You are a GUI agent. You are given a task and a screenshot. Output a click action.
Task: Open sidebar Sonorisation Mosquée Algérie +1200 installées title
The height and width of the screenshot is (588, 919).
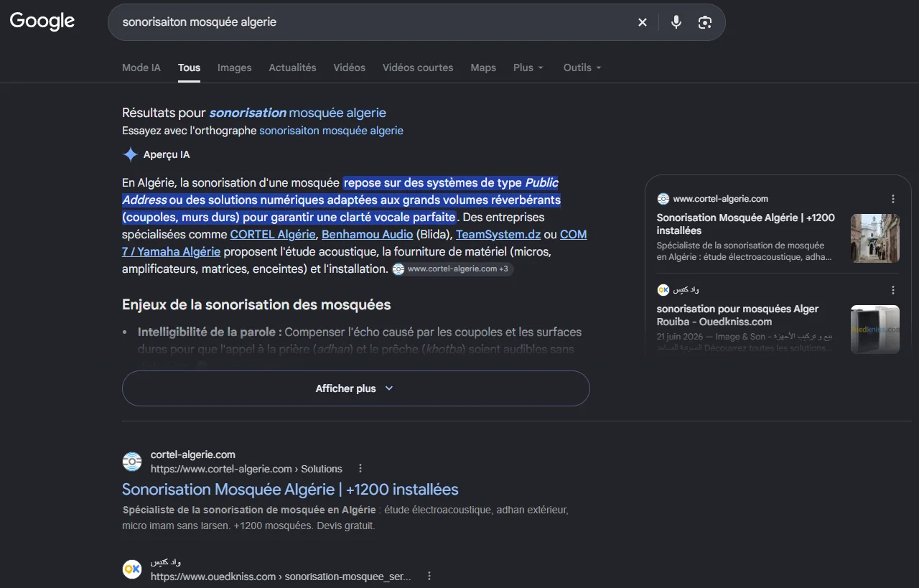pos(746,224)
